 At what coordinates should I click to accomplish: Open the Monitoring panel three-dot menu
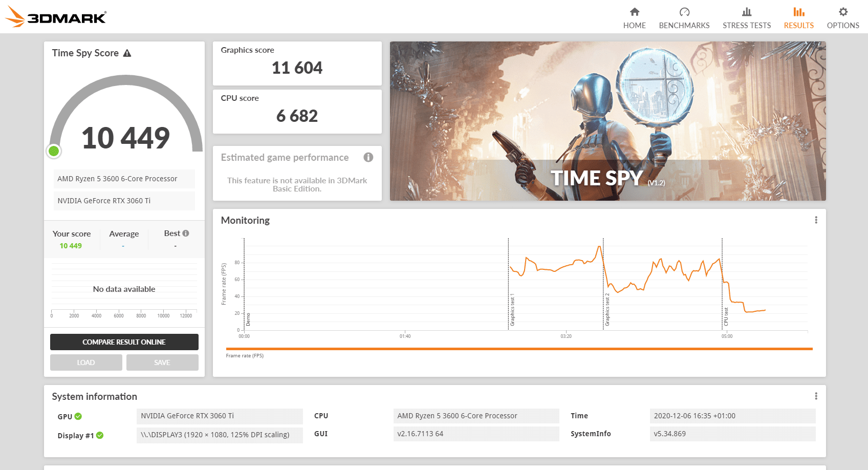816,220
